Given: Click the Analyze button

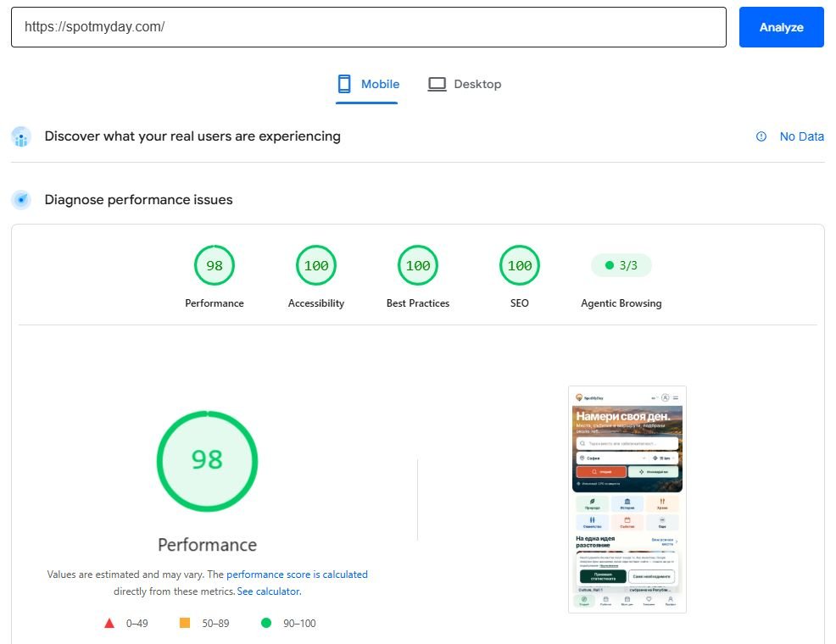Looking at the screenshot, I should click(781, 27).
